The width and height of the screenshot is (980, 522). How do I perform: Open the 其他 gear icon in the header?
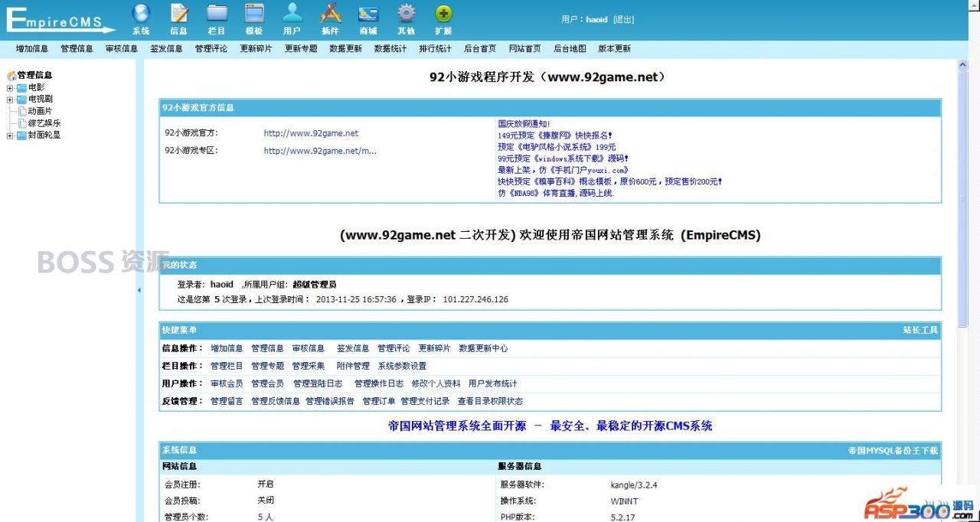[x=406, y=13]
